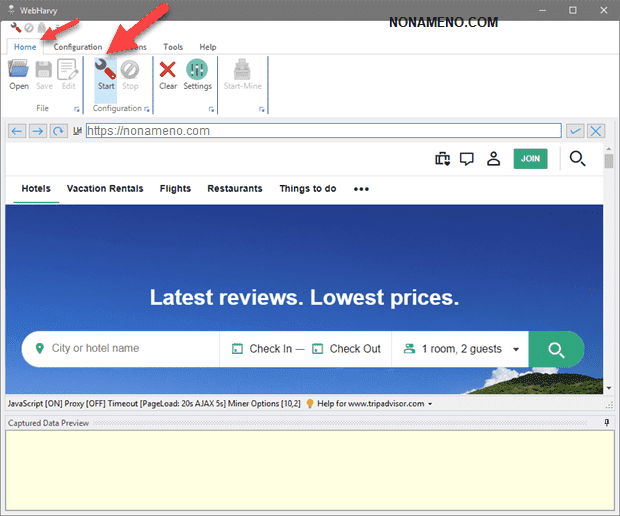Click the Save icon in ribbon

click(43, 69)
